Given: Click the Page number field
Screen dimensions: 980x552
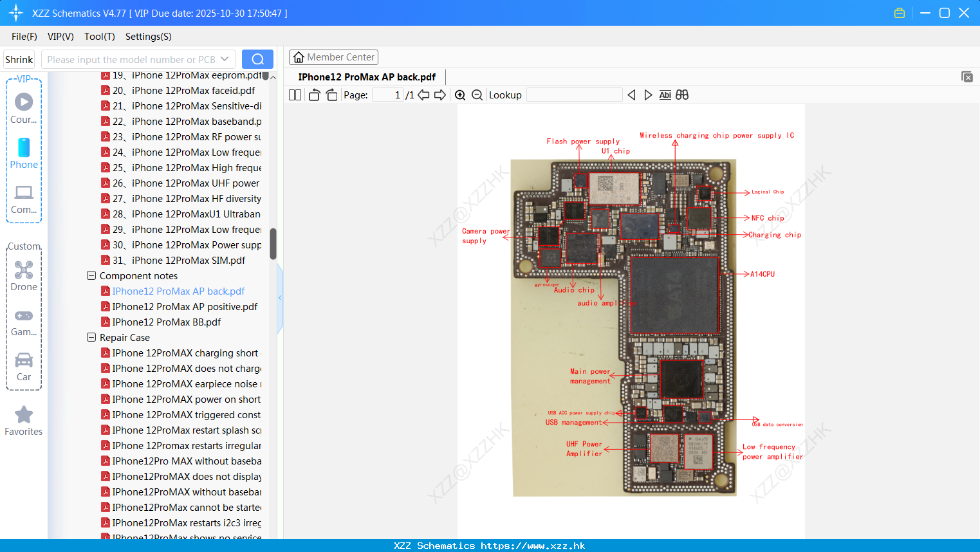Looking at the screenshot, I should point(389,95).
